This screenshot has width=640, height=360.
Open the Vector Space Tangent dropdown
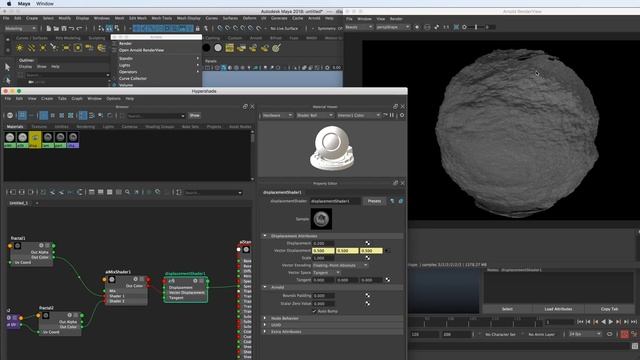pyautogui.click(x=326, y=273)
